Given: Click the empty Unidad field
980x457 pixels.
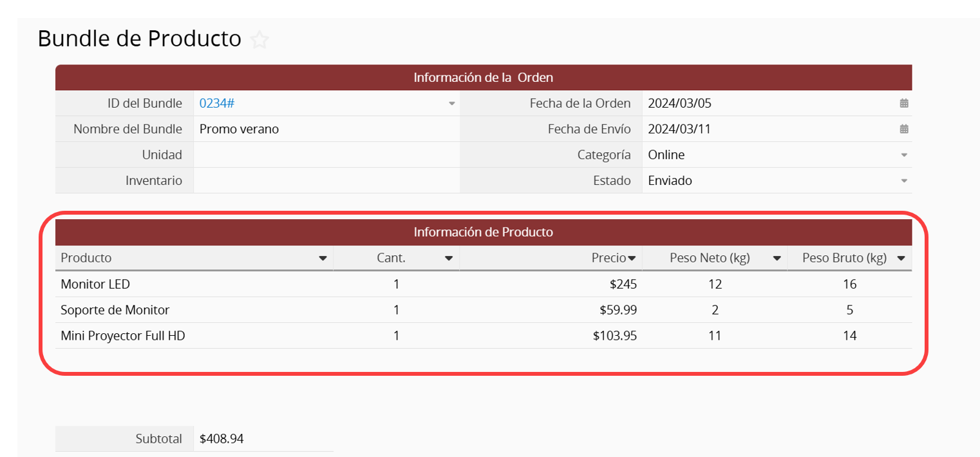Looking at the screenshot, I should (x=326, y=155).
